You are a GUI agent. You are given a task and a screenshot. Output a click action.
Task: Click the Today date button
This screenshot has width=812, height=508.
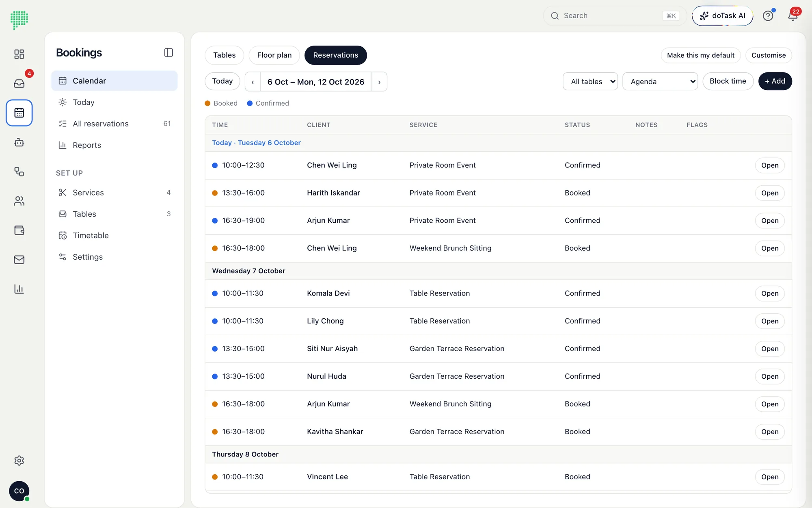(222, 81)
